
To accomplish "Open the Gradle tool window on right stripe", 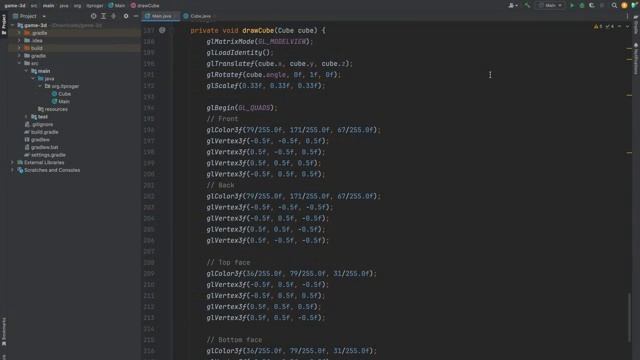I will point(636,25).
